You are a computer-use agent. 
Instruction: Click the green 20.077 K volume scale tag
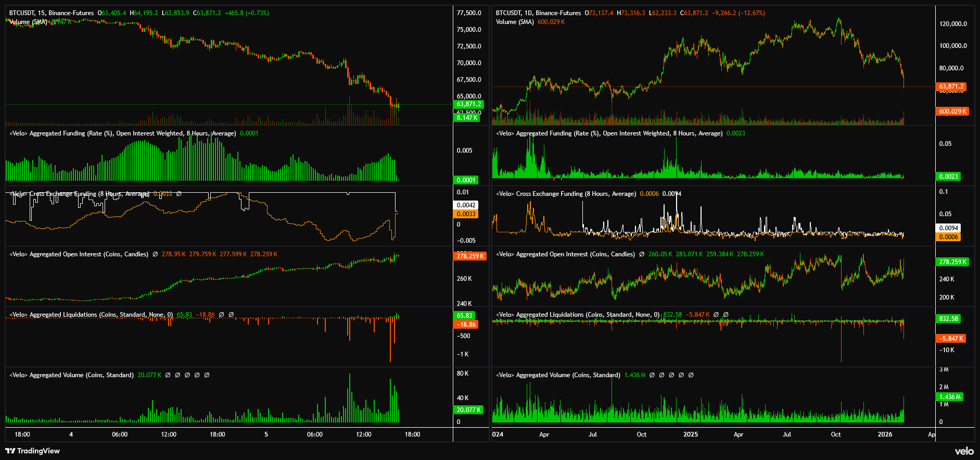tap(468, 410)
